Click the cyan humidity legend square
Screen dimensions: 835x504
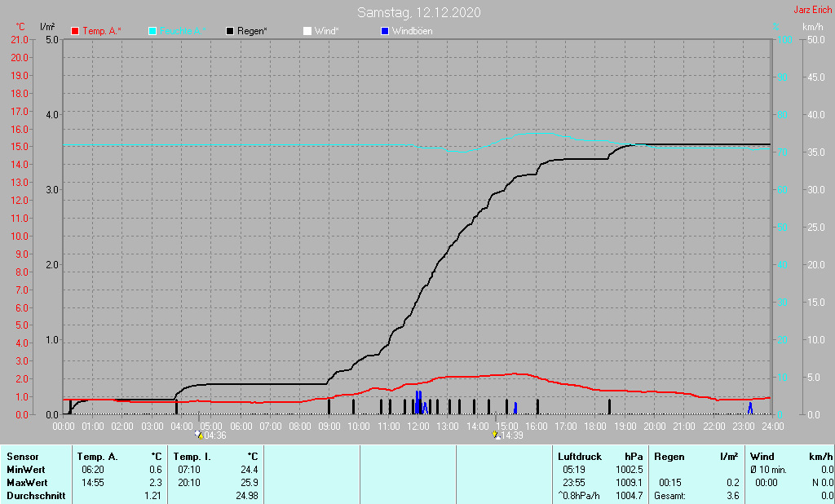(153, 31)
